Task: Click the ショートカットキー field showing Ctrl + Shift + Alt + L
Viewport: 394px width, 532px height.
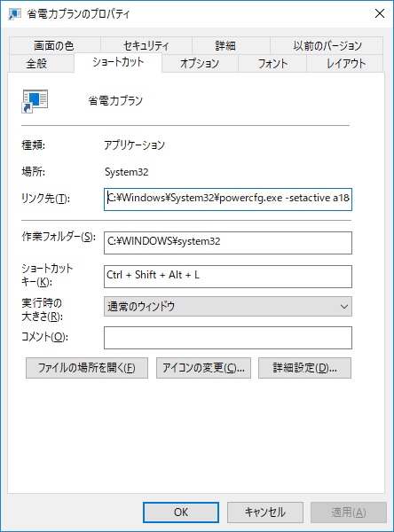Action: click(228, 277)
